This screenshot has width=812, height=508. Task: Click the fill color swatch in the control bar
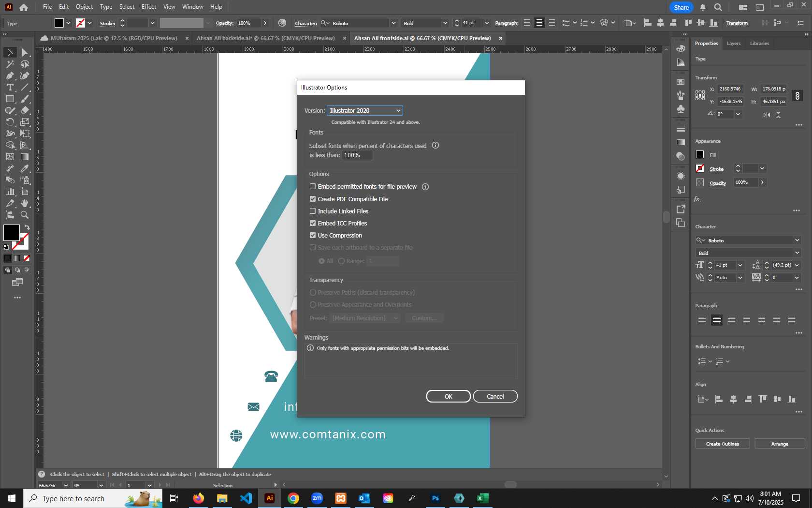point(59,23)
